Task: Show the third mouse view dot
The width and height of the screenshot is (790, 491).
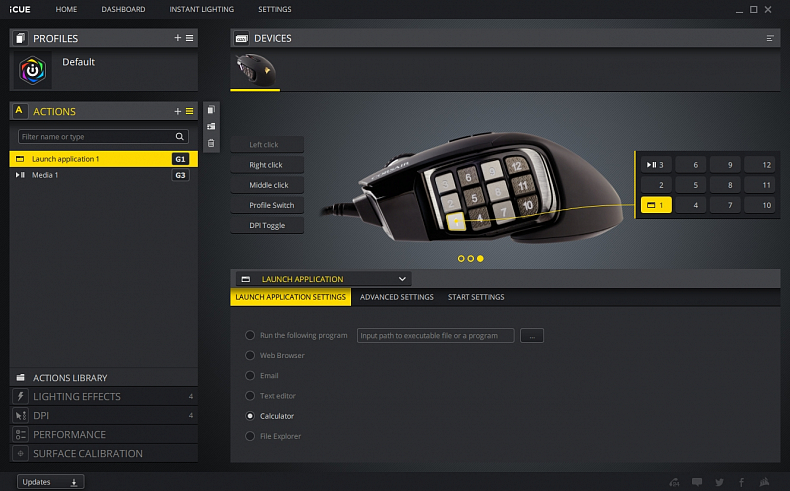Action: 480,258
